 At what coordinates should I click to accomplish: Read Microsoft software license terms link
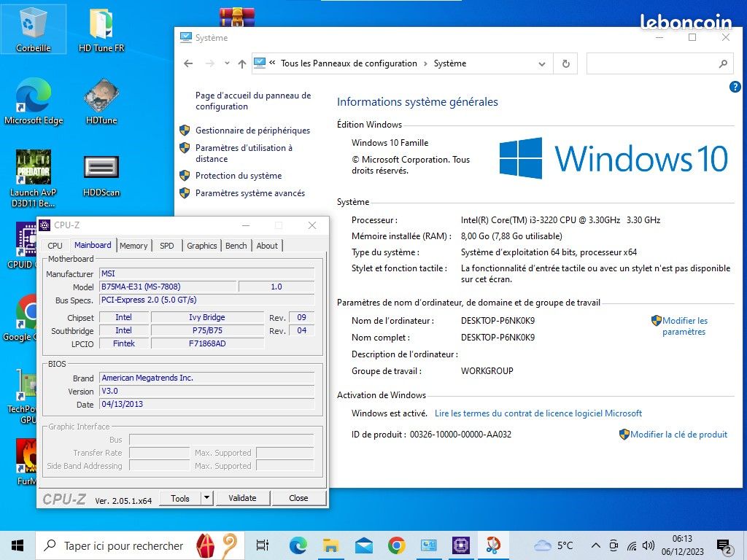pos(538,413)
